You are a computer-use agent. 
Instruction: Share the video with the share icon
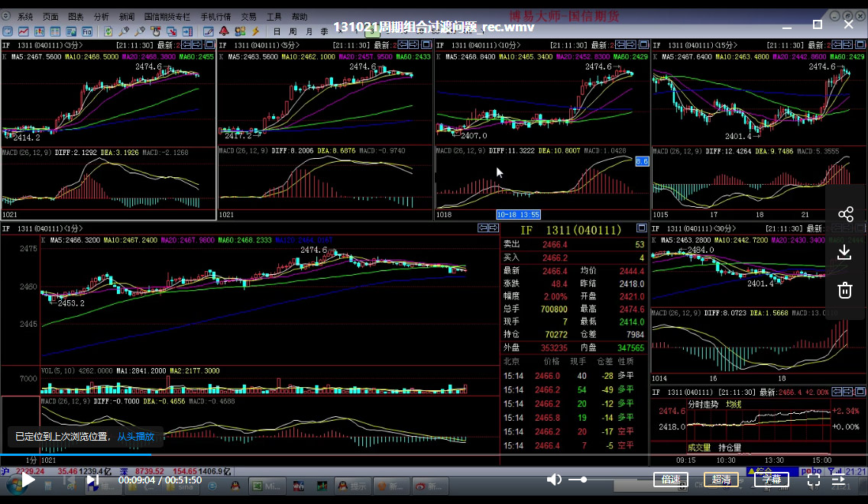tap(845, 214)
